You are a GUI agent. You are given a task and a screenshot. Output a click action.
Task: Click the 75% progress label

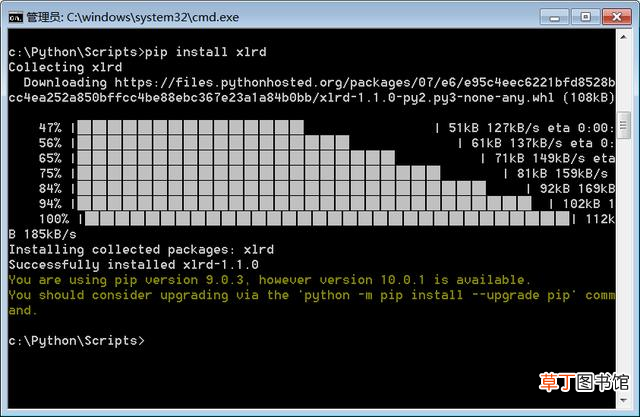pyautogui.click(x=50, y=173)
